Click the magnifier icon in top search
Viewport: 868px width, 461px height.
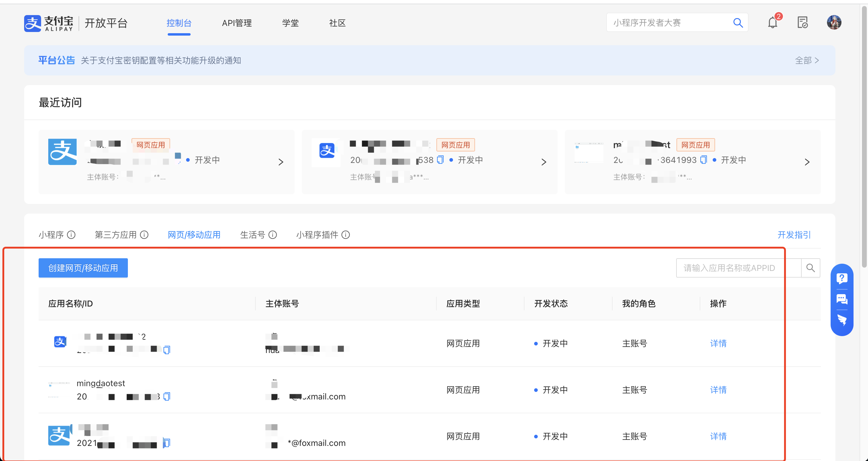click(738, 23)
